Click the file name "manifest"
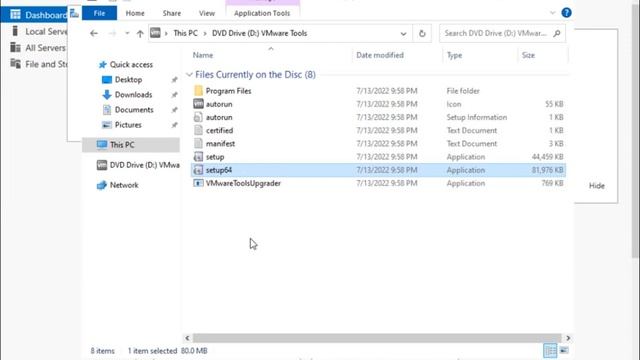The height and width of the screenshot is (360, 640). [x=220, y=144]
